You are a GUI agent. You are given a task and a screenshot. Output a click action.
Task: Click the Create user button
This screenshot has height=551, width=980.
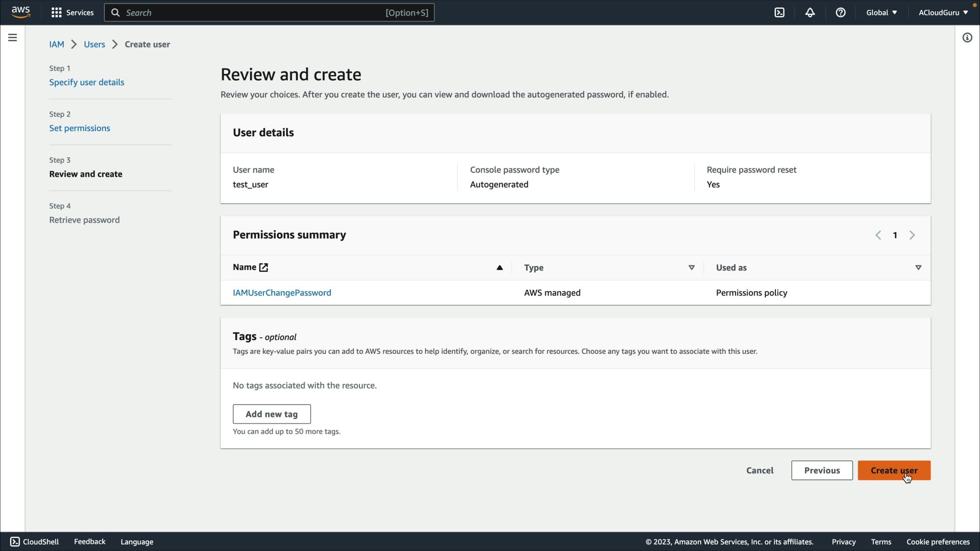pyautogui.click(x=894, y=470)
